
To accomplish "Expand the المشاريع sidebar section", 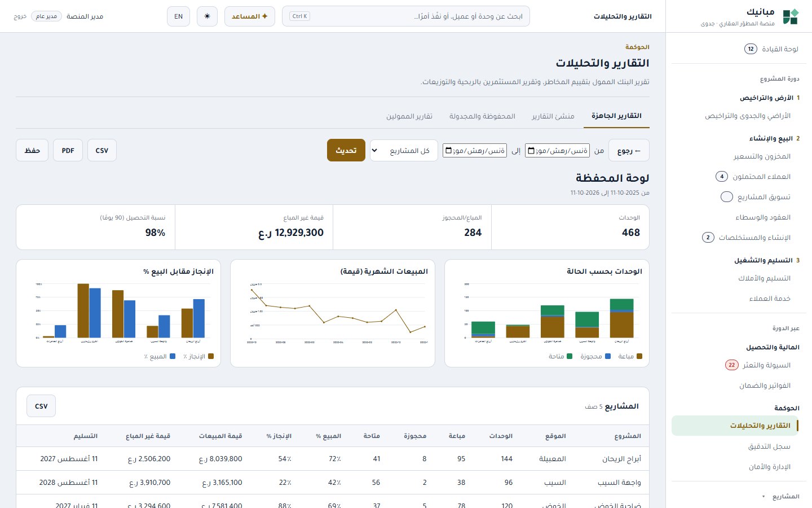I will (x=780, y=497).
